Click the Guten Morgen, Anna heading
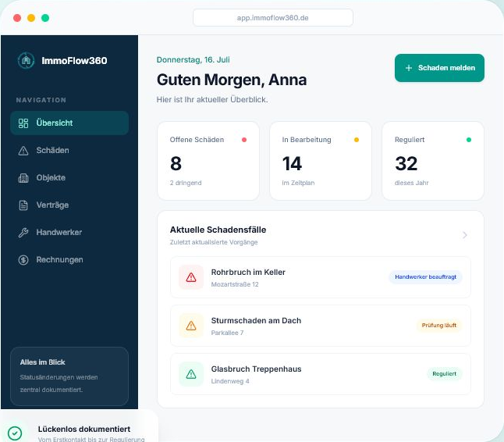This screenshot has width=504, height=442. click(x=232, y=80)
